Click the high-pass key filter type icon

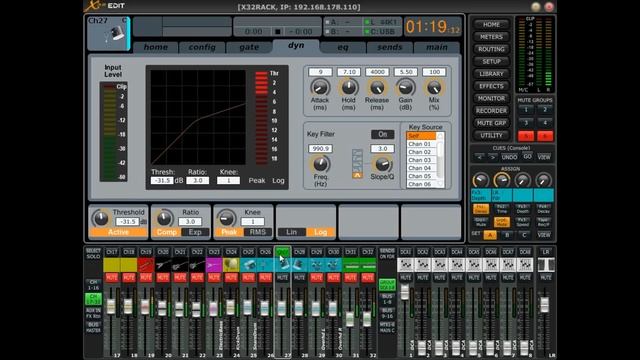click(357, 175)
